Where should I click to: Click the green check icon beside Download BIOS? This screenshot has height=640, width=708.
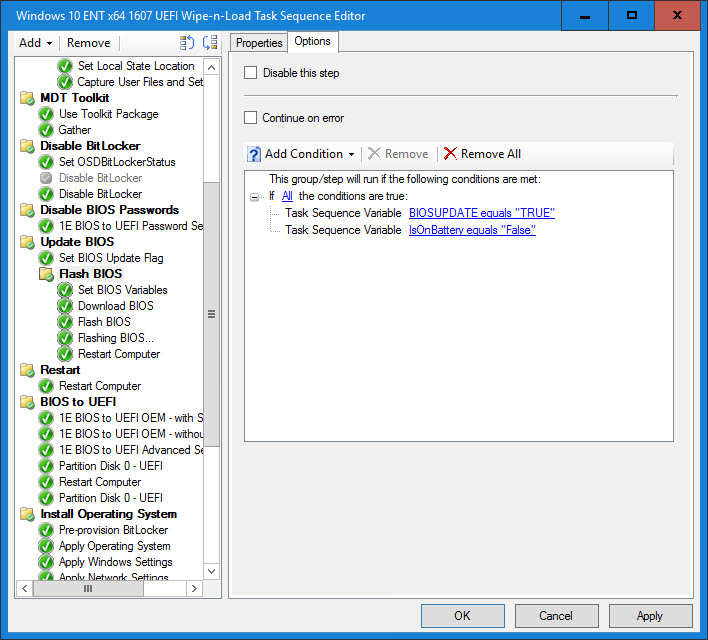tap(65, 306)
